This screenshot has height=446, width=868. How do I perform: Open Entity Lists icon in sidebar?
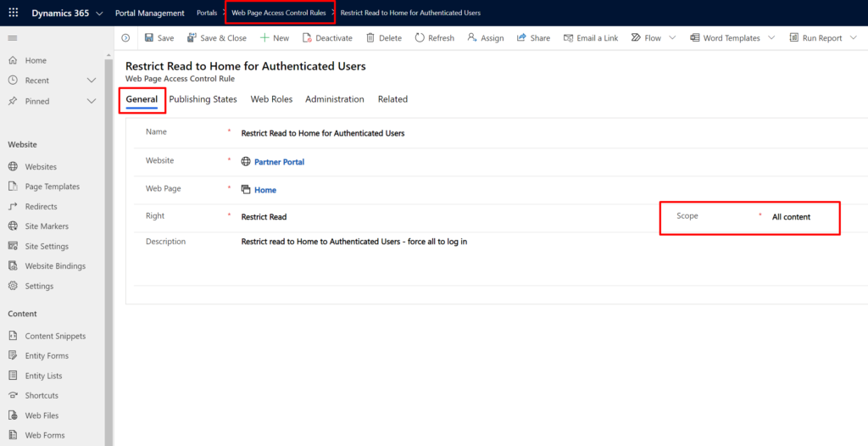click(x=14, y=376)
